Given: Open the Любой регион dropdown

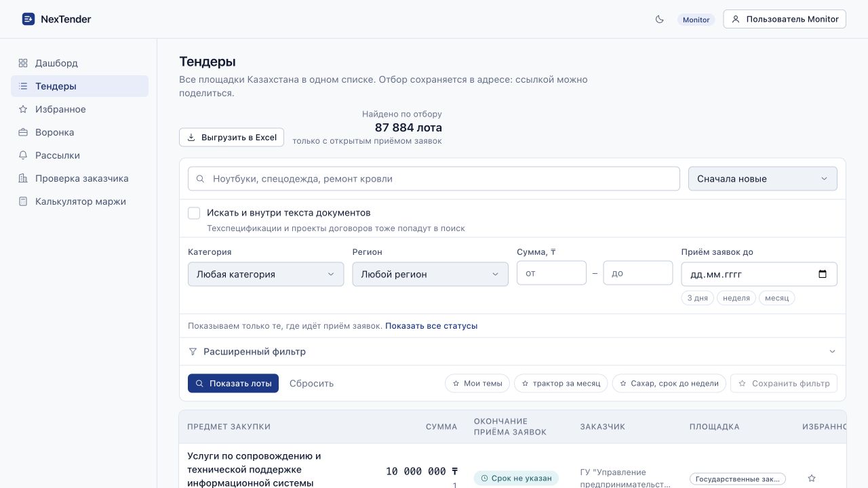Looking at the screenshot, I should pyautogui.click(x=430, y=274).
